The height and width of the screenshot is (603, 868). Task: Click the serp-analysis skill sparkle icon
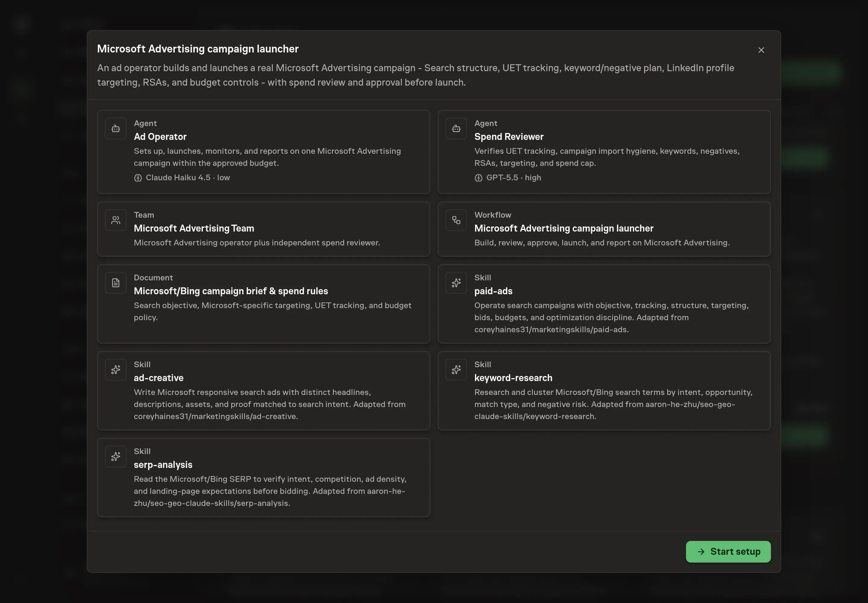coord(115,457)
